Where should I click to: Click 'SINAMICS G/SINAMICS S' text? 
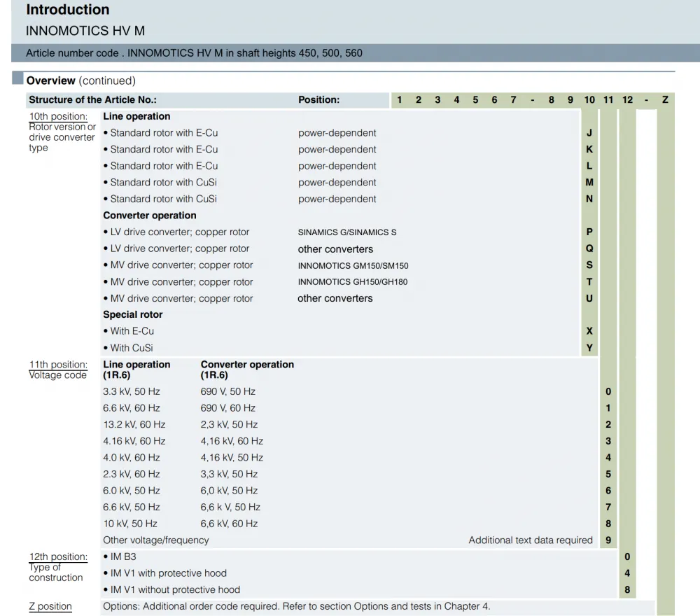[x=347, y=232]
